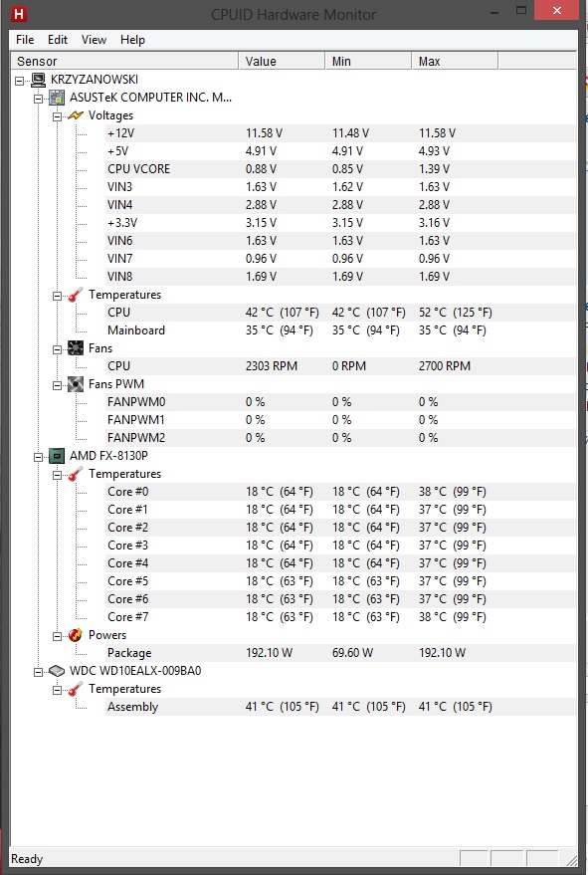The width and height of the screenshot is (588, 875).
Task: Select the Package power row
Action: click(x=340, y=653)
